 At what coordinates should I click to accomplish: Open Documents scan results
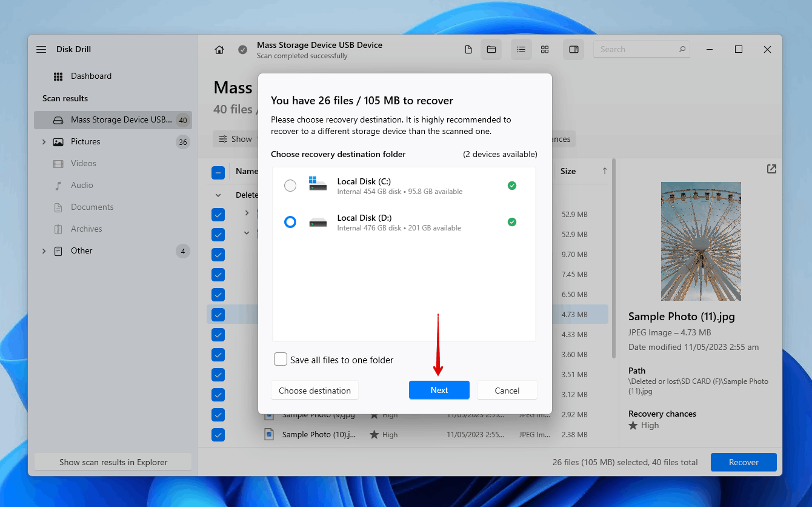pos(92,207)
